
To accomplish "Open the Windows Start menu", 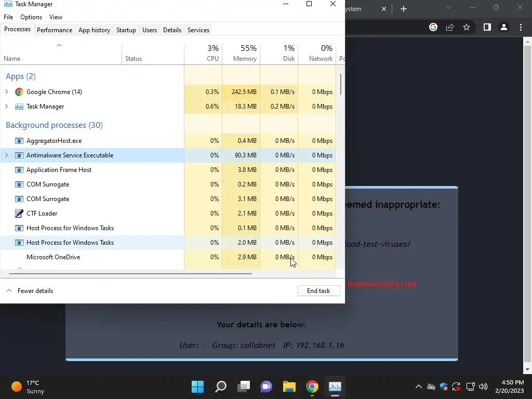I will 197,387.
